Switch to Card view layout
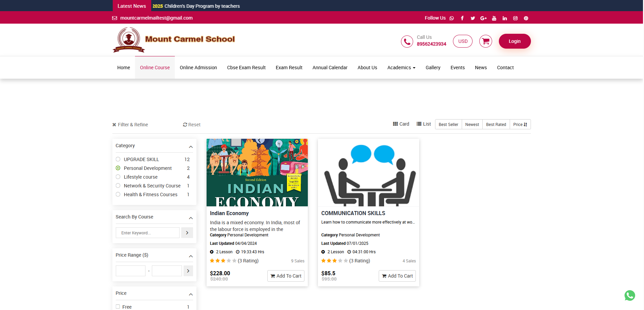Image resolution: width=644 pixels, height=310 pixels. click(401, 124)
